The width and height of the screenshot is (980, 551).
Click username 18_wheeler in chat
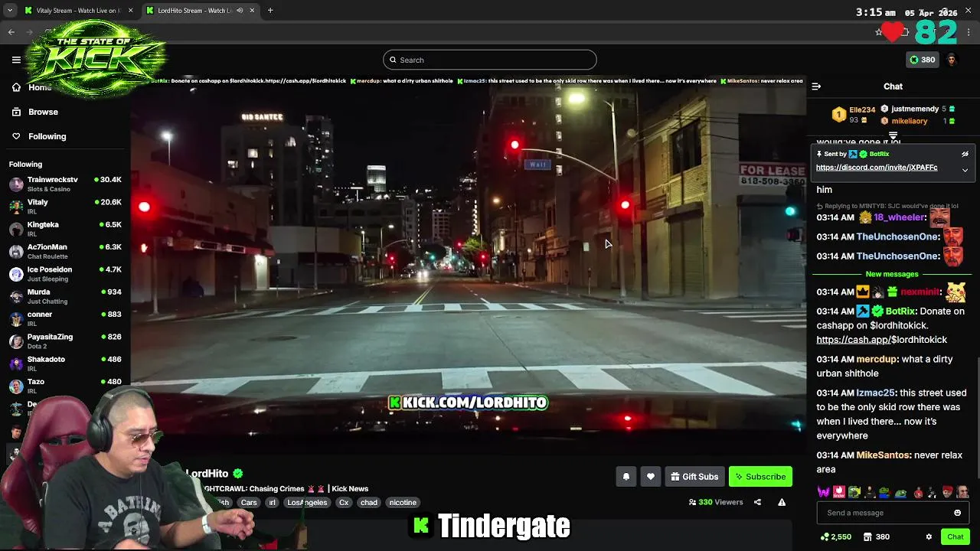point(900,217)
